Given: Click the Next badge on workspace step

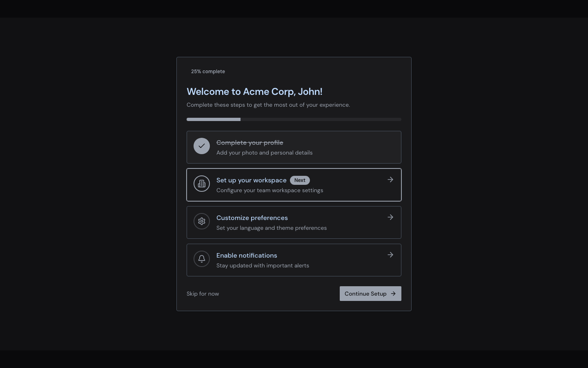Looking at the screenshot, I should coord(300,180).
